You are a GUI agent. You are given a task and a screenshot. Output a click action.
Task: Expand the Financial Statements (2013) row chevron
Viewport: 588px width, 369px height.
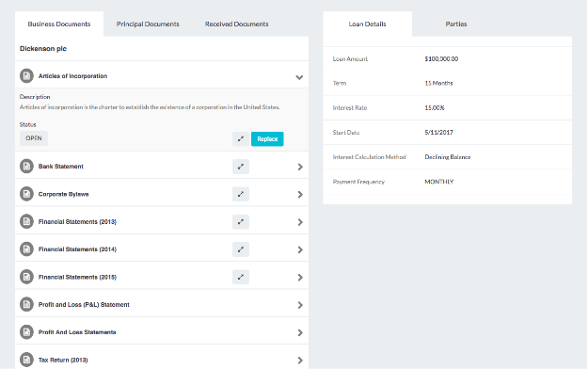point(300,222)
